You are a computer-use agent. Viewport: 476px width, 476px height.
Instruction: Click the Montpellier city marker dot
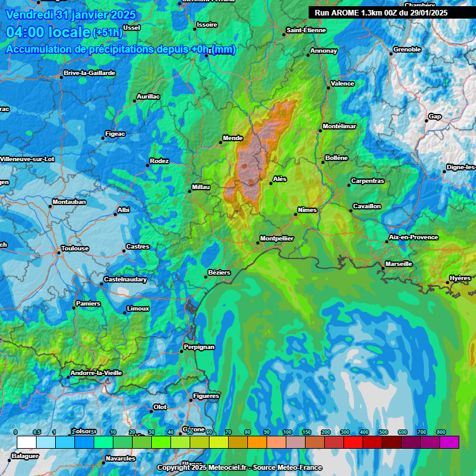click(x=258, y=243)
